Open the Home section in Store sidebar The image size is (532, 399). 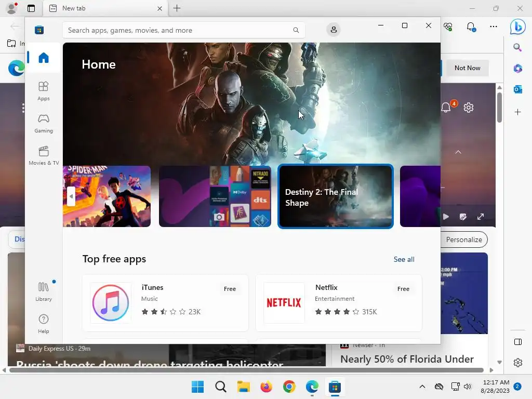pyautogui.click(x=44, y=58)
